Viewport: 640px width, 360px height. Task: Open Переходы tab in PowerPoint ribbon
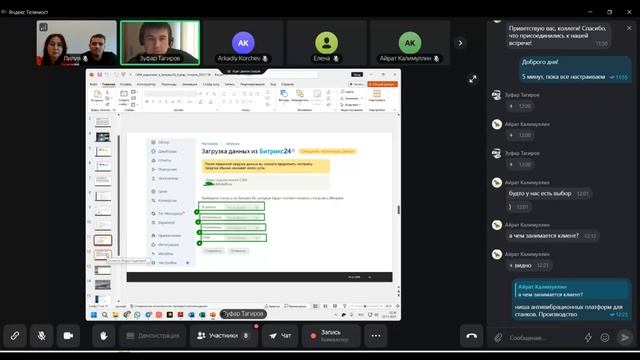click(x=169, y=84)
